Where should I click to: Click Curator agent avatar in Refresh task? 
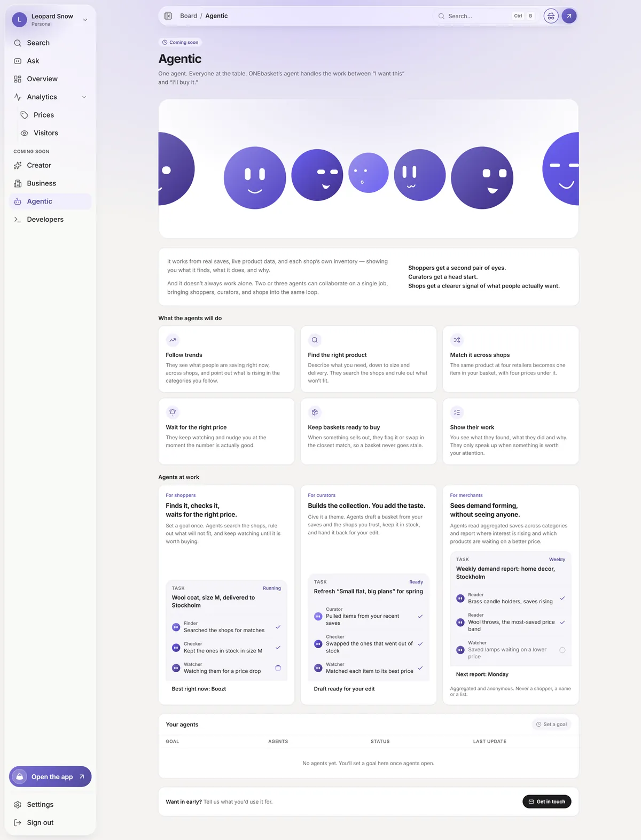318,616
